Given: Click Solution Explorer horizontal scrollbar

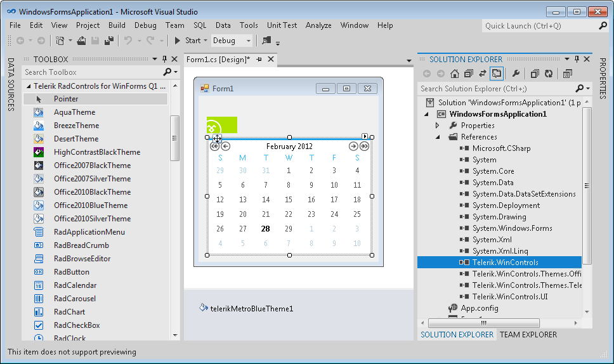Looking at the screenshot, I should click(483, 323).
